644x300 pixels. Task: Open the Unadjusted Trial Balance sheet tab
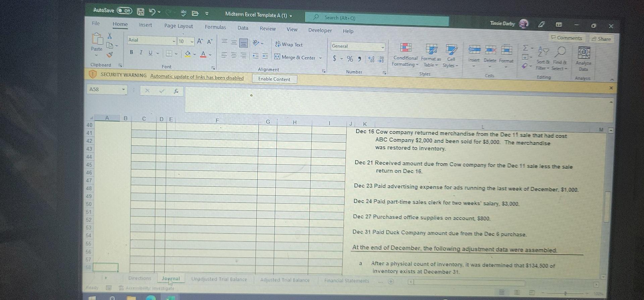219,279
